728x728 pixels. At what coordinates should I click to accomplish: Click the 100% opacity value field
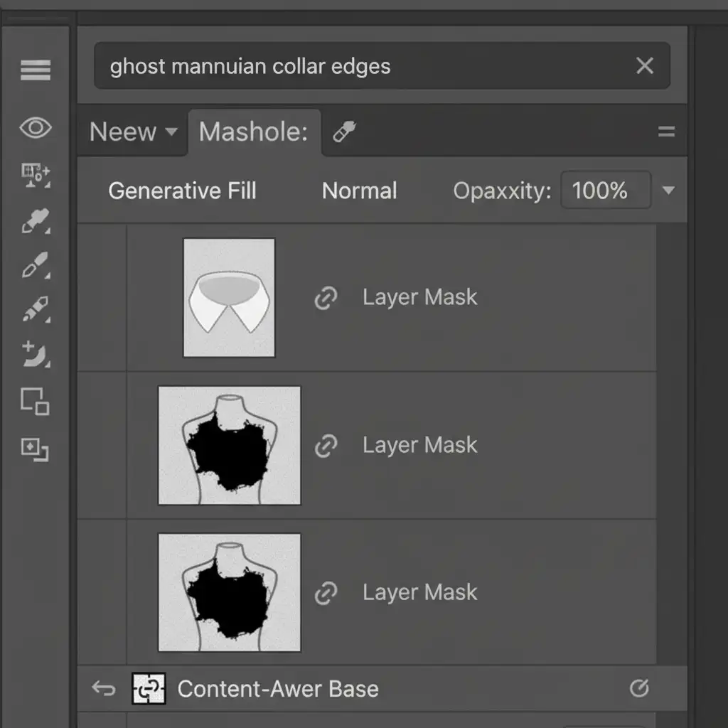(x=605, y=191)
